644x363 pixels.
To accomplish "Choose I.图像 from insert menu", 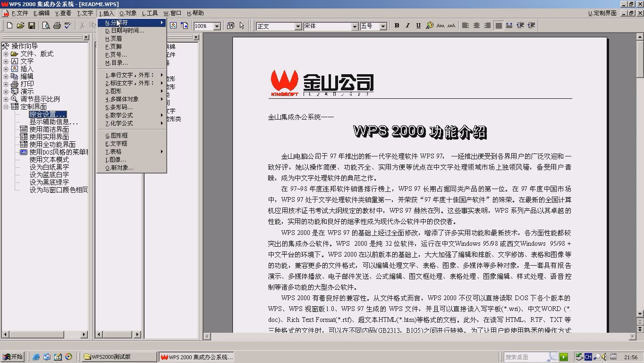I will pyautogui.click(x=132, y=160).
